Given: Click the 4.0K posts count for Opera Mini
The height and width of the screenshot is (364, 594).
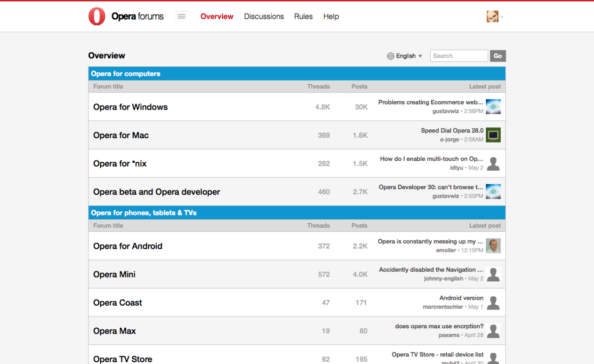Looking at the screenshot, I should [x=360, y=275].
